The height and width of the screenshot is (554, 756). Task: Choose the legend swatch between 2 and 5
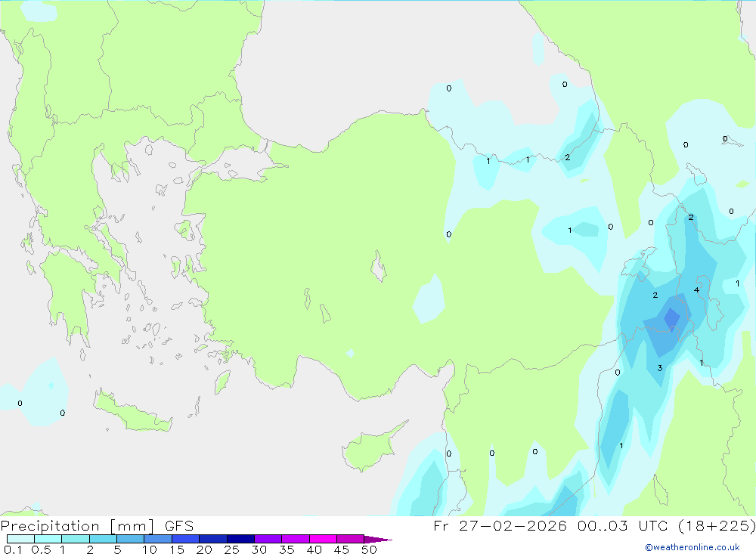pos(103,539)
